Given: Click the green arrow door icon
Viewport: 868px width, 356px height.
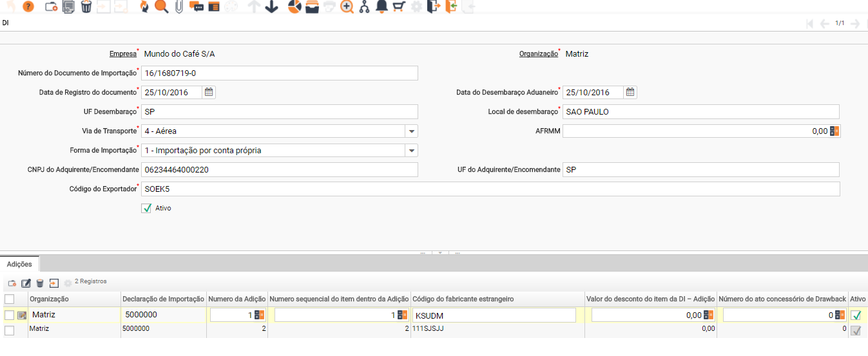Looking at the screenshot, I should click(451, 7).
